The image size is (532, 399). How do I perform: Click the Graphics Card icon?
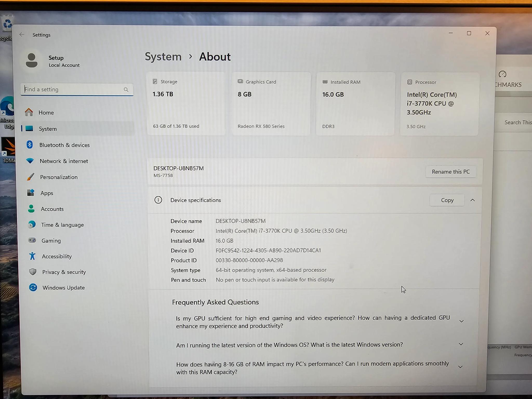[x=240, y=82]
